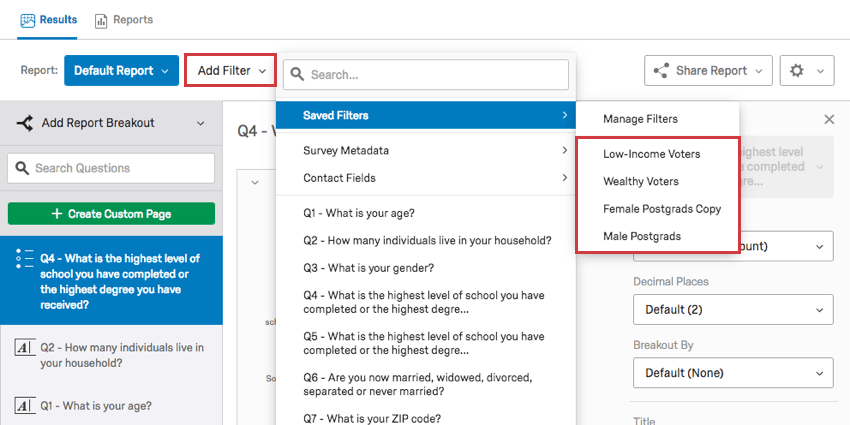The width and height of the screenshot is (850, 425).
Task: Click the Q2 text-entry question icon
Action: (x=23, y=348)
